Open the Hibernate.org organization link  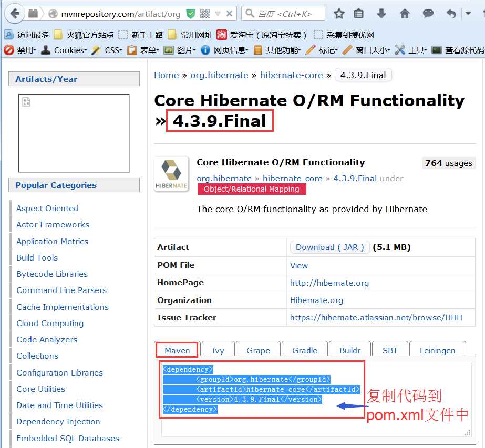coord(316,300)
